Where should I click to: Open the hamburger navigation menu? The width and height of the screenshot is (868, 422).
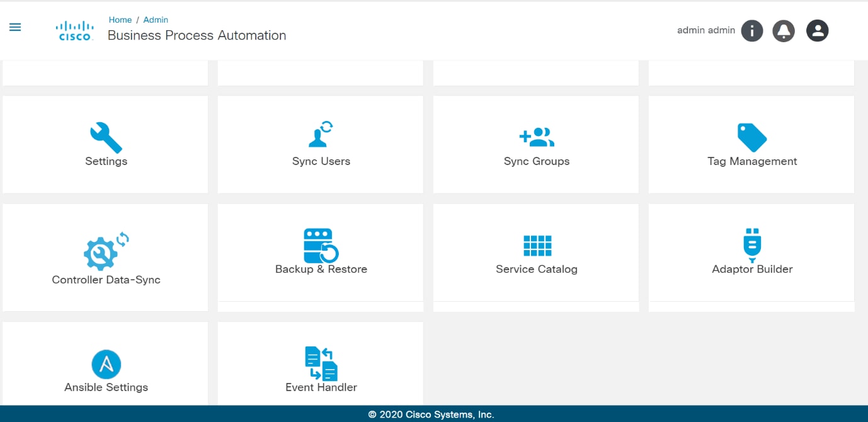(x=15, y=27)
